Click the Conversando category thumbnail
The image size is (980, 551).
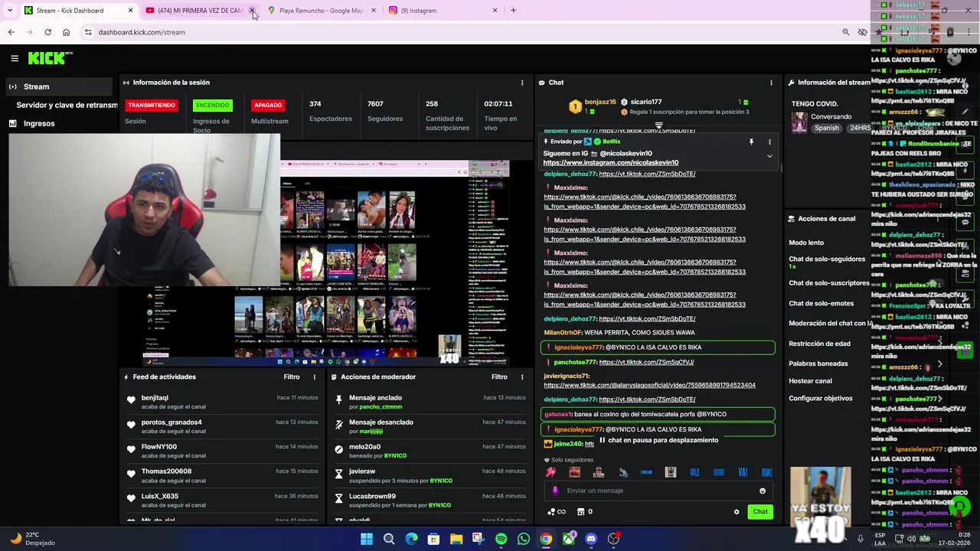[x=799, y=122]
